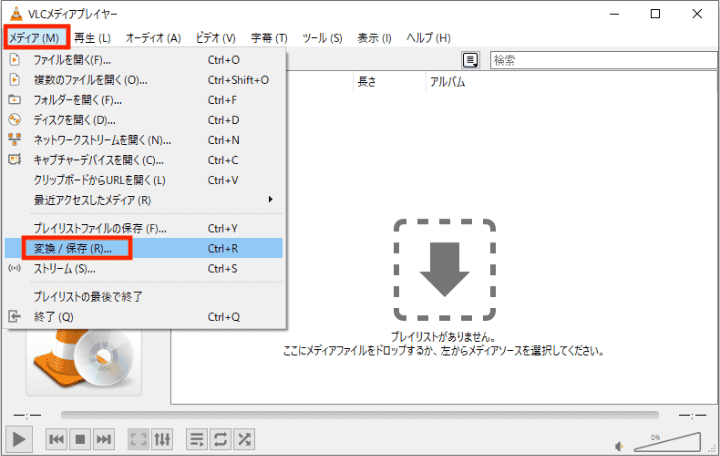Click the elapsed time label on the left
The image size is (720, 456).
coord(27,416)
